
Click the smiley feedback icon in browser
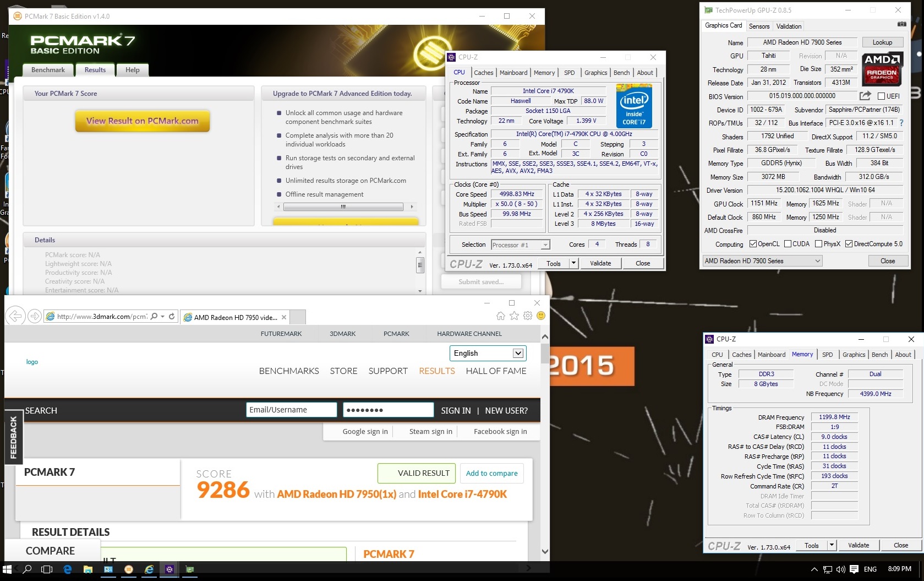click(541, 316)
